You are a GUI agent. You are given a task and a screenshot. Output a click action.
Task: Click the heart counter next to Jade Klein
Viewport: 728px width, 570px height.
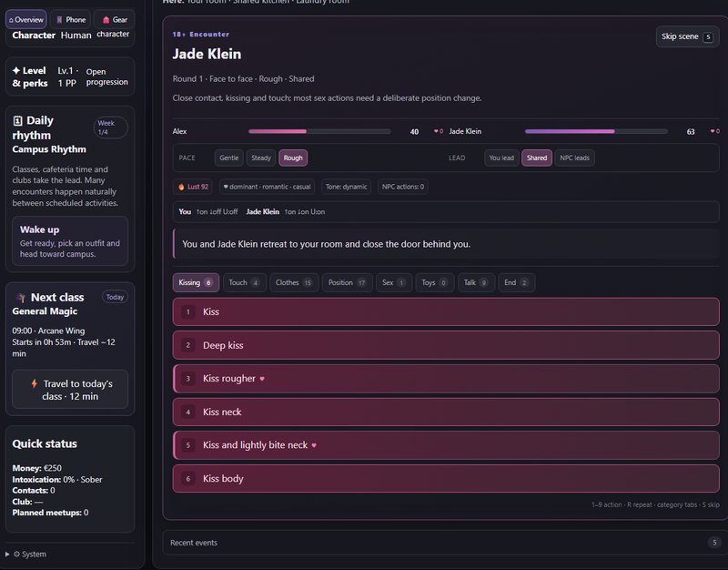tap(715, 131)
